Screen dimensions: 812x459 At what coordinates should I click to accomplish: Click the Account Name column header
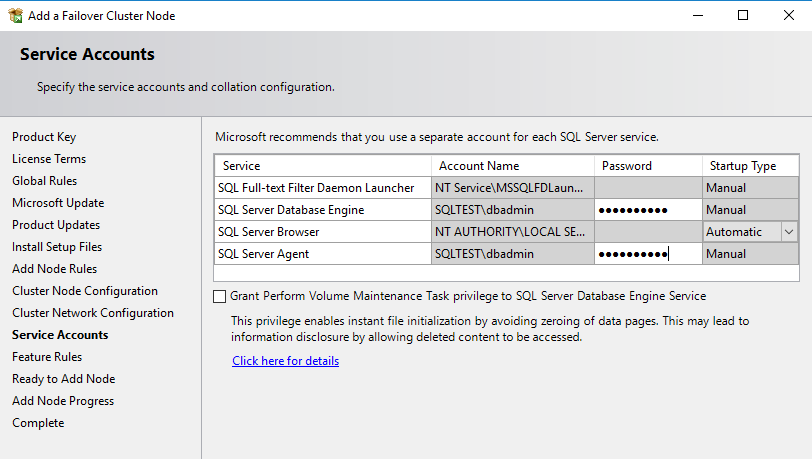513,166
